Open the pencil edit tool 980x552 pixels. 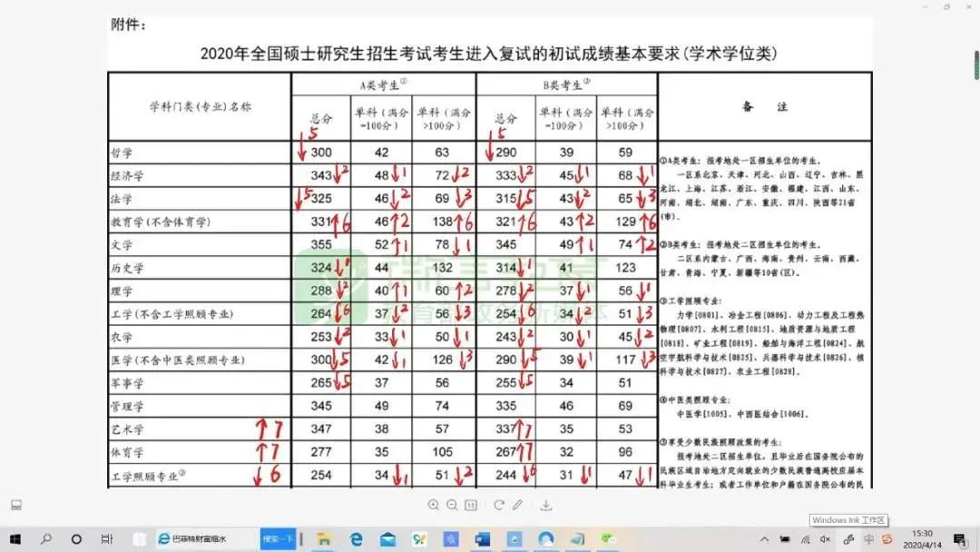(x=517, y=505)
